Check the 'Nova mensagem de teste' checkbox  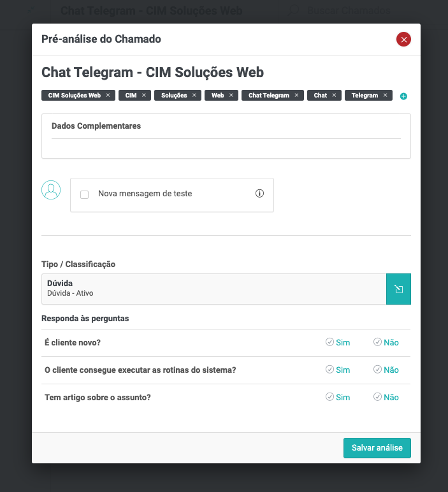coord(84,194)
